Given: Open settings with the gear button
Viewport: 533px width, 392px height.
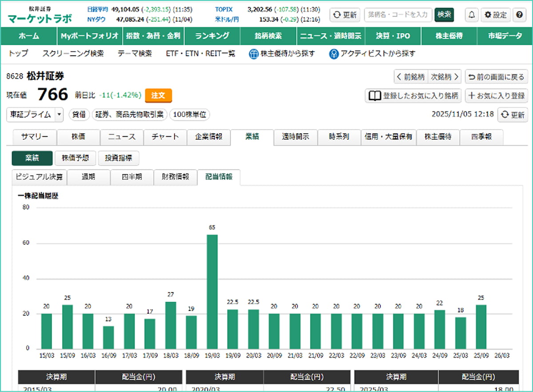Looking at the screenshot, I should pos(495,15).
